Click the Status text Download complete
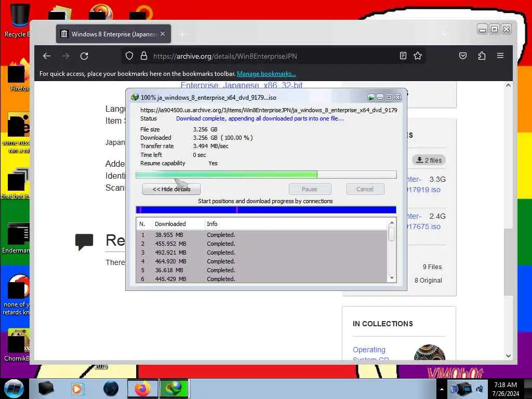 tap(260, 118)
